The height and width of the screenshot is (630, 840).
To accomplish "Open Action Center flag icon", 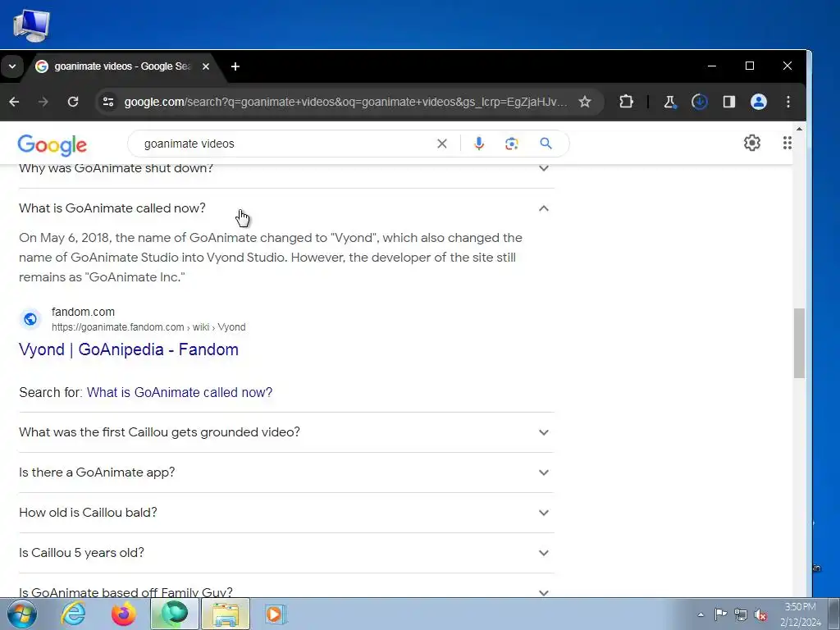I will coord(720,614).
